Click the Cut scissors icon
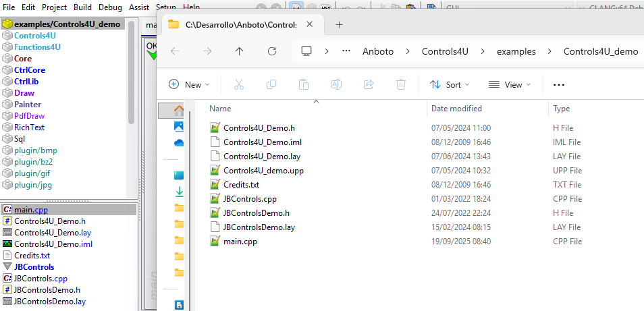 click(239, 84)
